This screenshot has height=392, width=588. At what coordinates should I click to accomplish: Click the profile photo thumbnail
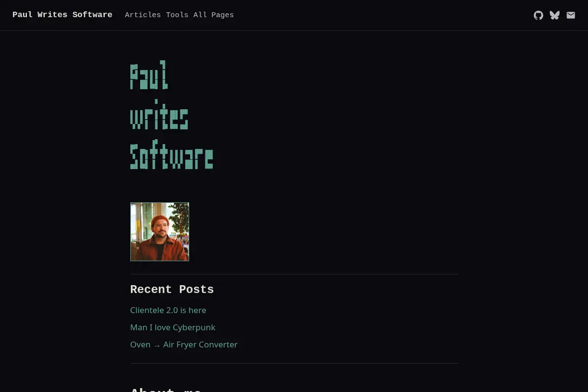pyautogui.click(x=160, y=232)
